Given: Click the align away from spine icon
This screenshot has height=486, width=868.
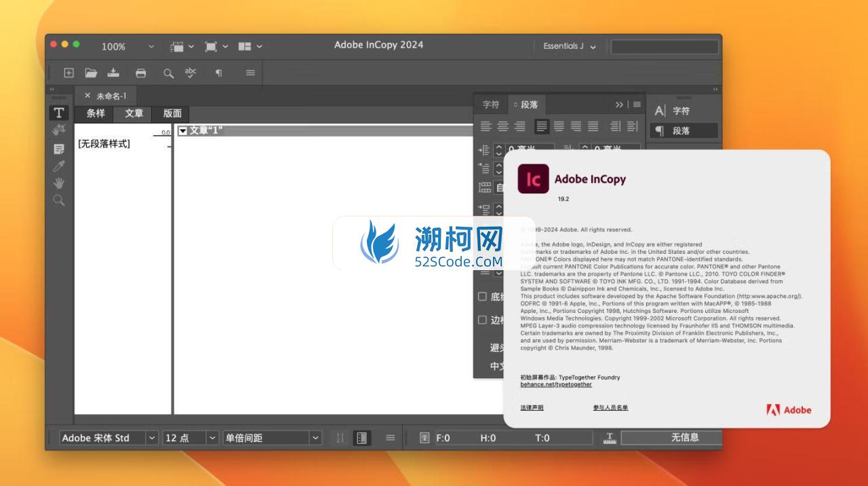Looking at the screenshot, I should pos(632,126).
